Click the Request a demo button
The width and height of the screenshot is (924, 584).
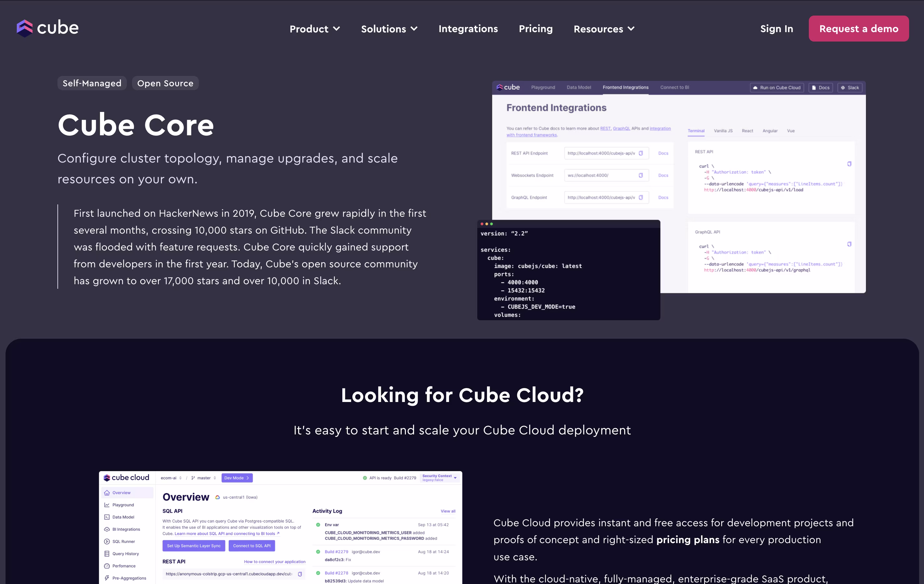(x=858, y=29)
